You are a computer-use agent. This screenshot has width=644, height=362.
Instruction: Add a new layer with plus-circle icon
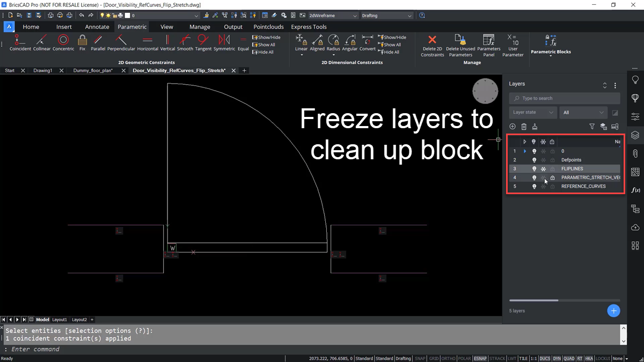[x=513, y=127]
